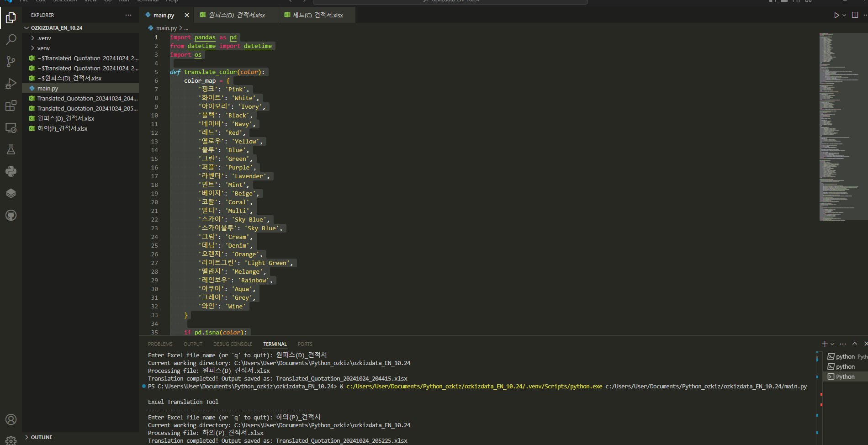Select the capitalized Python terminal entry

(845, 377)
